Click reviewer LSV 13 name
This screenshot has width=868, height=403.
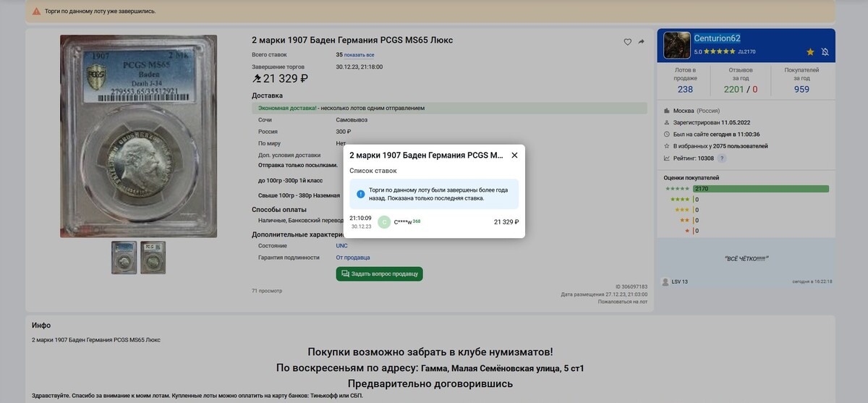pyautogui.click(x=680, y=281)
